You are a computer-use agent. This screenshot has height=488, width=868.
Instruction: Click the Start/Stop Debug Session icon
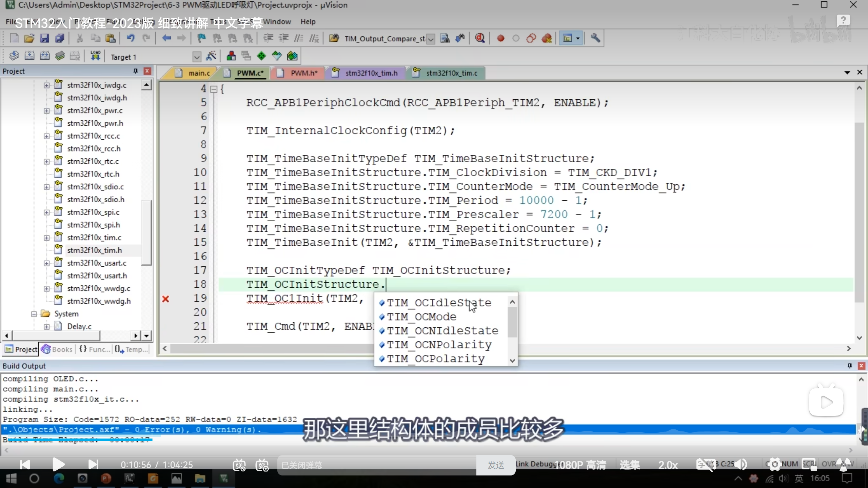click(480, 38)
